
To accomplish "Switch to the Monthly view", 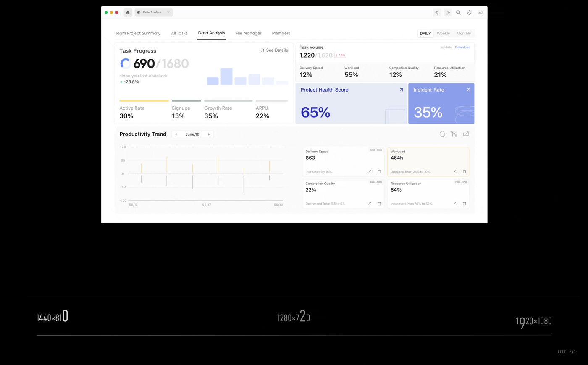I will pos(464,34).
